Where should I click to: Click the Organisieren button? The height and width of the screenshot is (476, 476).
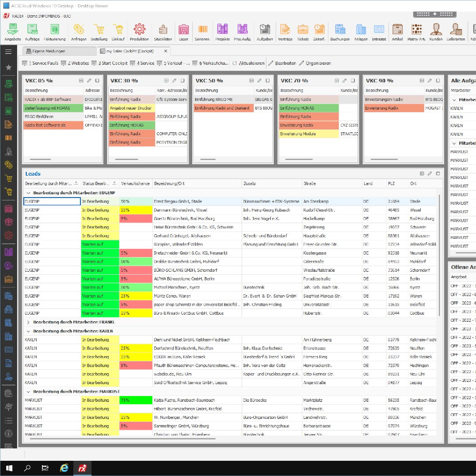315,63
